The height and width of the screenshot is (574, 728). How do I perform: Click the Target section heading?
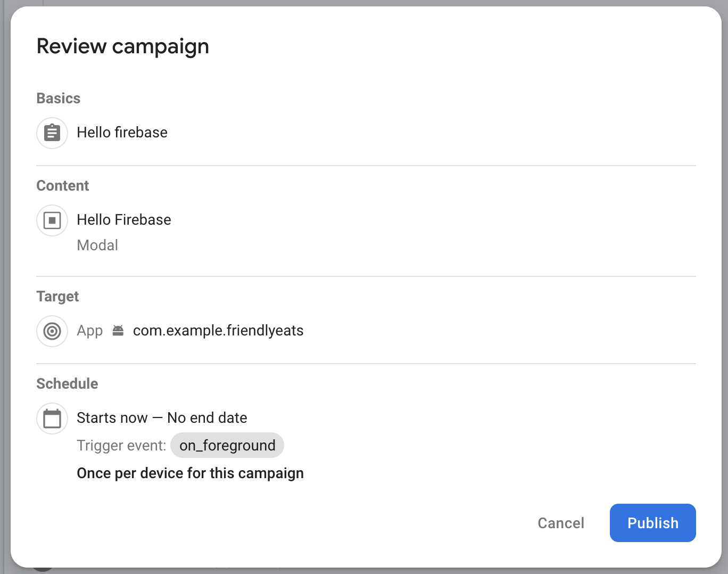tap(57, 297)
